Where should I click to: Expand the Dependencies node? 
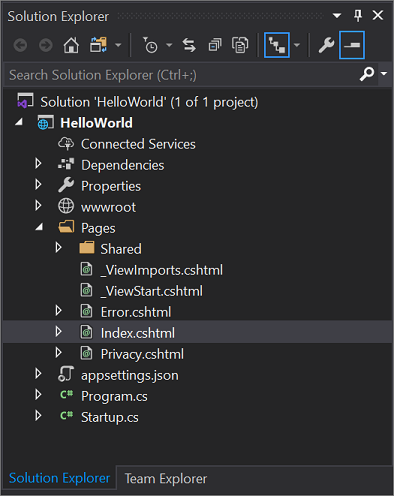point(38,163)
